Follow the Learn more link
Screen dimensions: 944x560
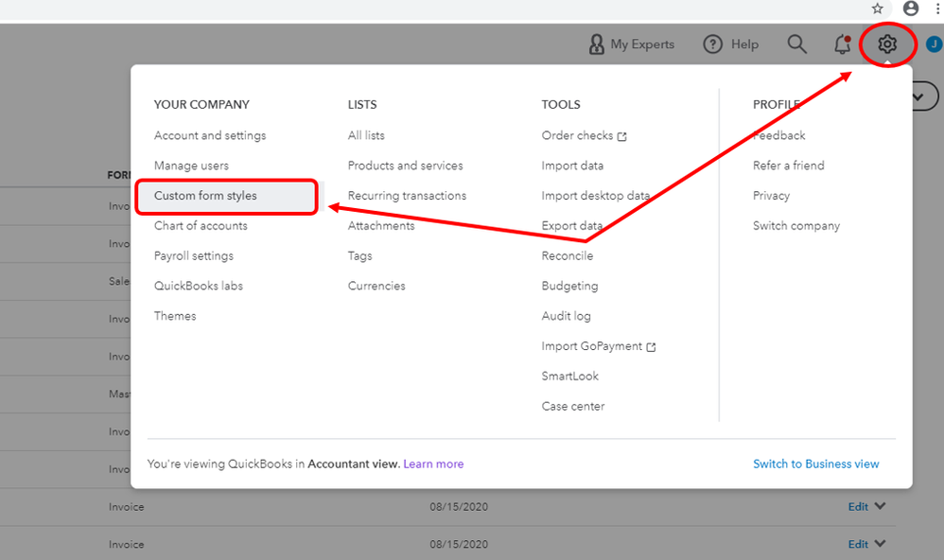coord(433,464)
